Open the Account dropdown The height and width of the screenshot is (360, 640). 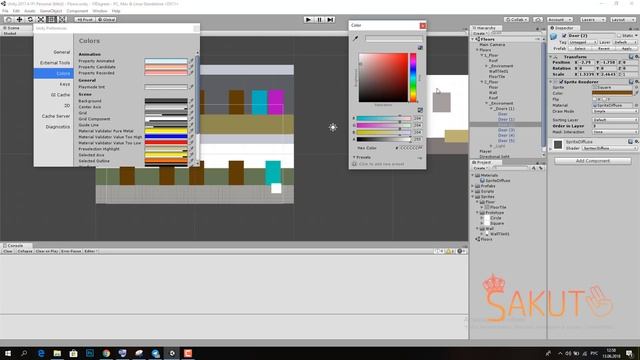(560, 19)
